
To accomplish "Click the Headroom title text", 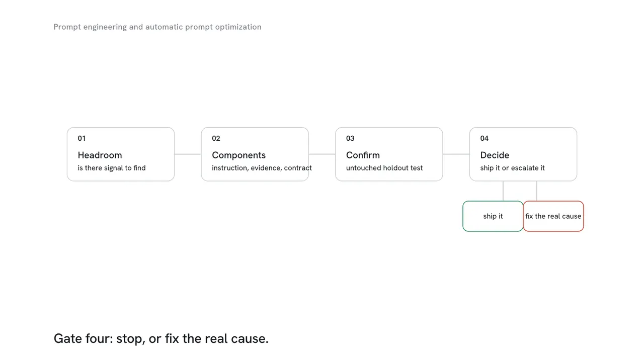I will point(100,155).
